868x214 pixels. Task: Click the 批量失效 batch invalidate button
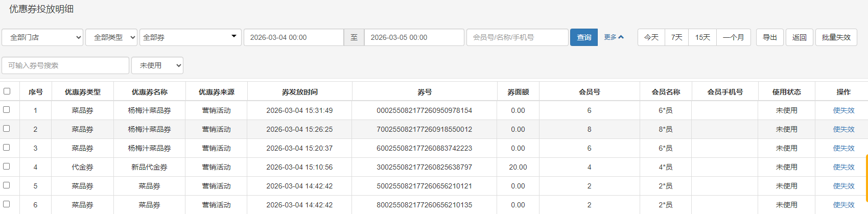[x=836, y=37]
